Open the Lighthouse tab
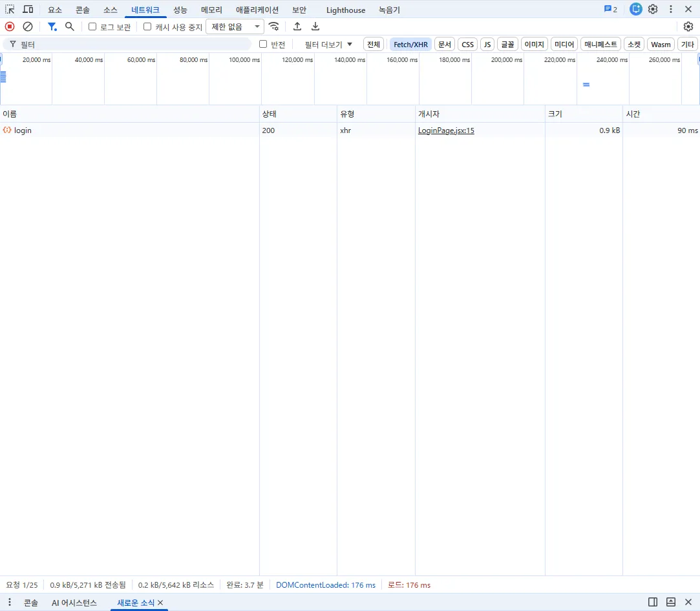This screenshot has height=611, width=700. pyautogui.click(x=346, y=10)
